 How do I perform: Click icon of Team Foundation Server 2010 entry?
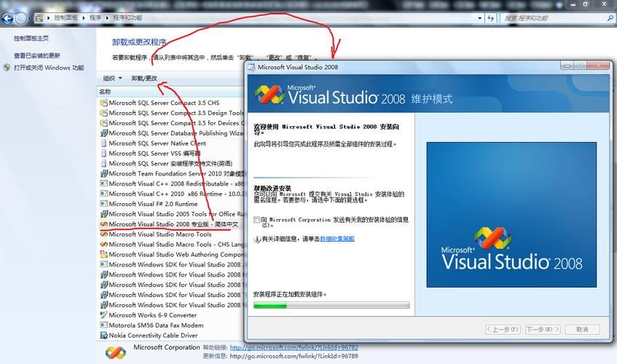[104, 173]
